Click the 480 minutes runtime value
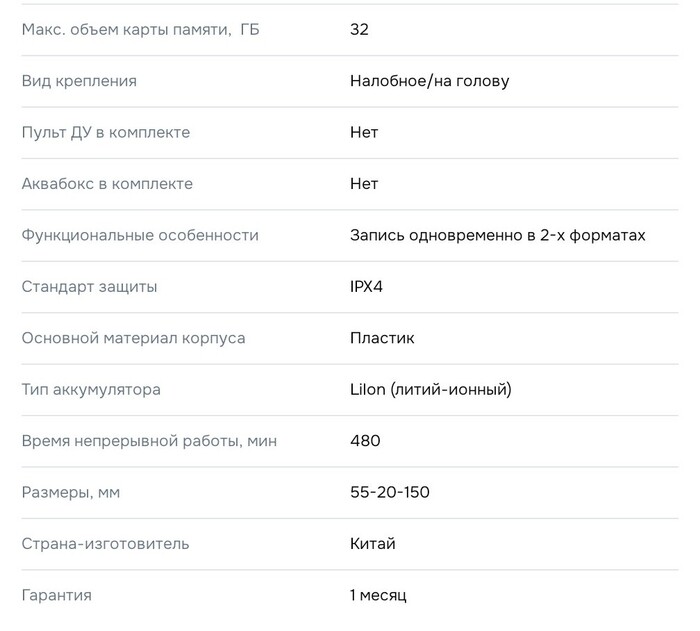 365,441
